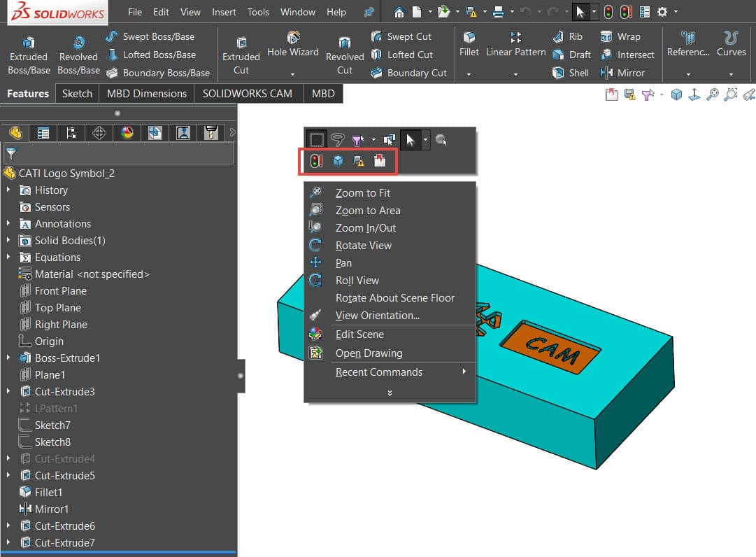The image size is (756, 557).
Task: Click the Extruded Boss/Base tool
Action: [29, 55]
